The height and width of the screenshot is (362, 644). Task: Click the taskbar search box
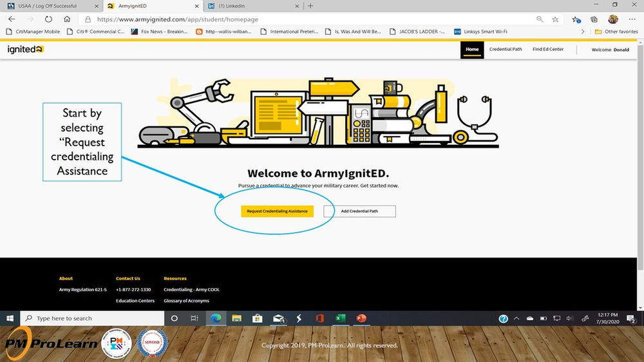(92, 318)
